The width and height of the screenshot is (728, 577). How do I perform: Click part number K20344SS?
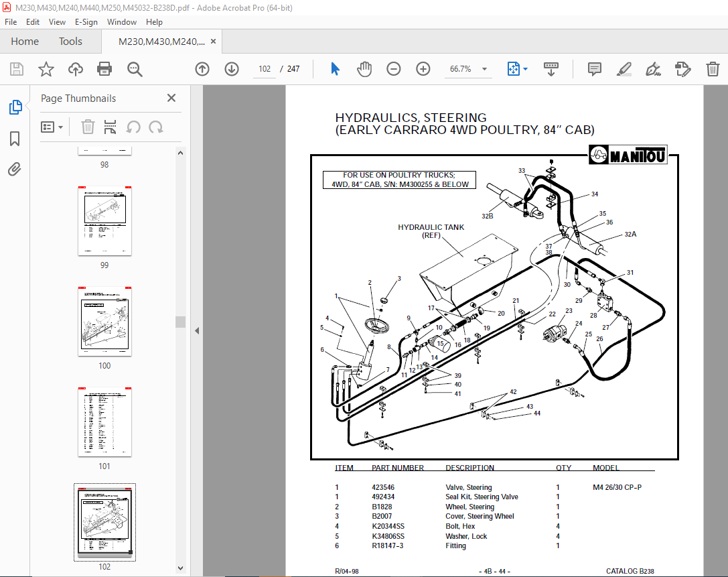pyautogui.click(x=388, y=526)
